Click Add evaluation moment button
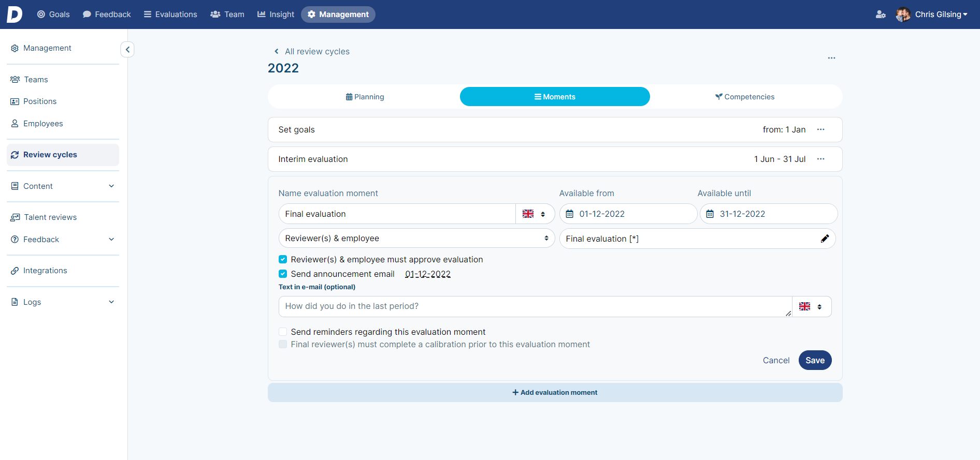This screenshot has width=980, height=460. pos(555,393)
